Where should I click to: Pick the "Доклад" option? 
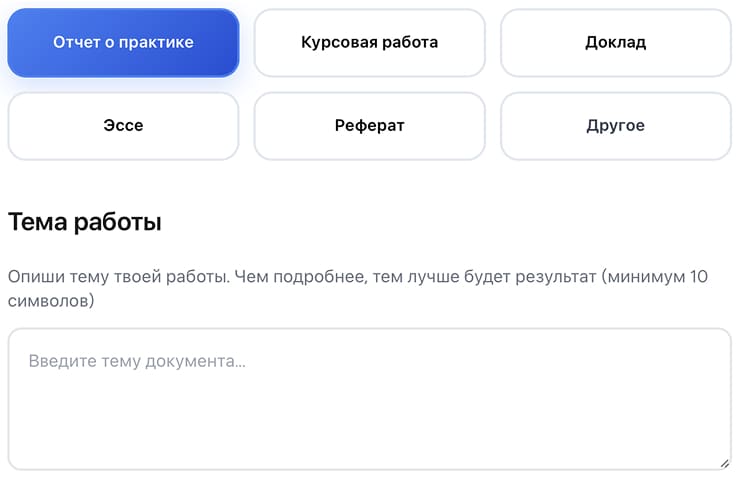pyautogui.click(x=615, y=43)
